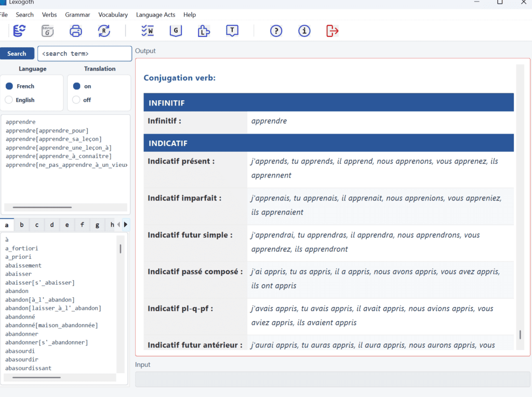Viewport: 532px width, 397px height.
Task: Open the Grammar menu
Action: click(77, 15)
